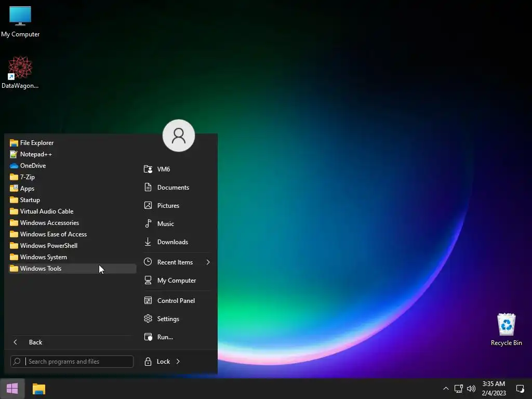Open File Explorer from the taskbar

click(38, 389)
